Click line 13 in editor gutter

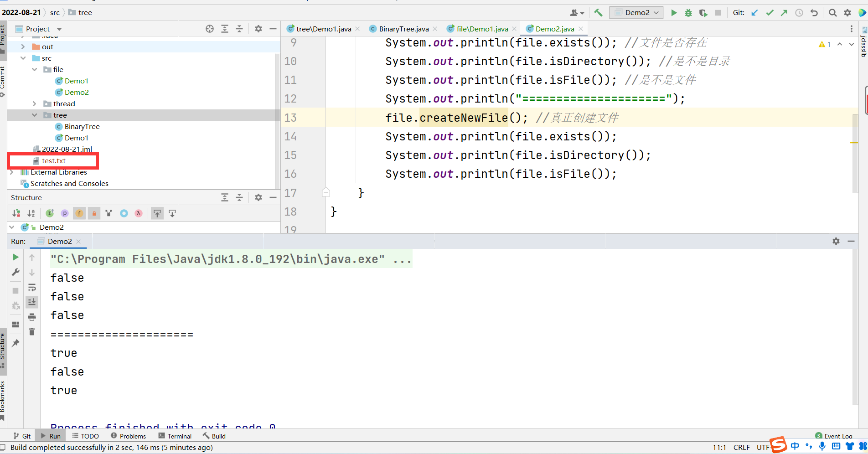[290, 118]
